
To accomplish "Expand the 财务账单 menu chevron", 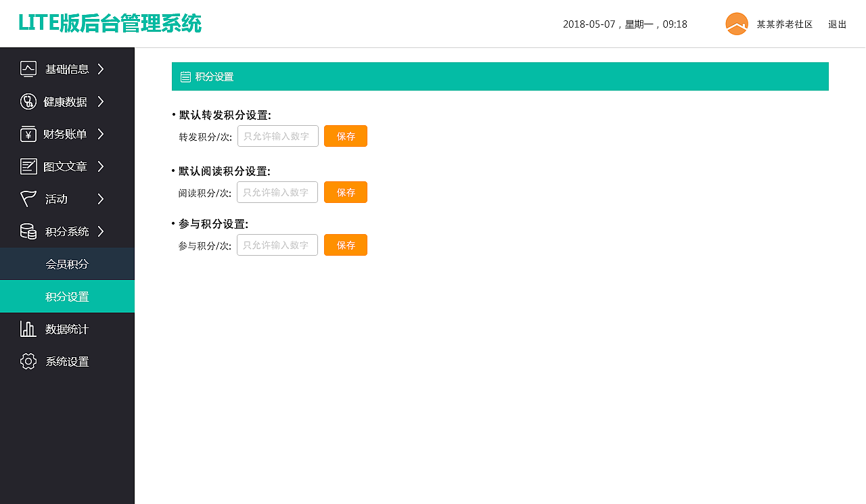I will click(x=101, y=133).
